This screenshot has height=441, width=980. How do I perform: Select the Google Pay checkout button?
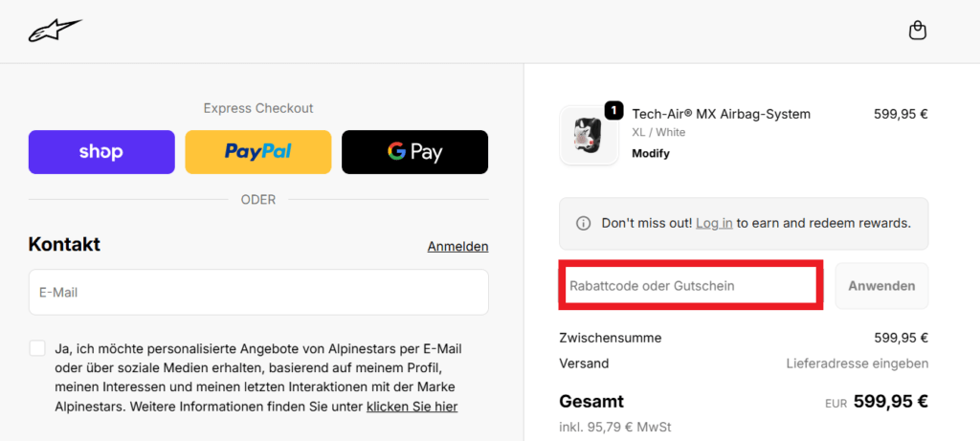tap(414, 152)
